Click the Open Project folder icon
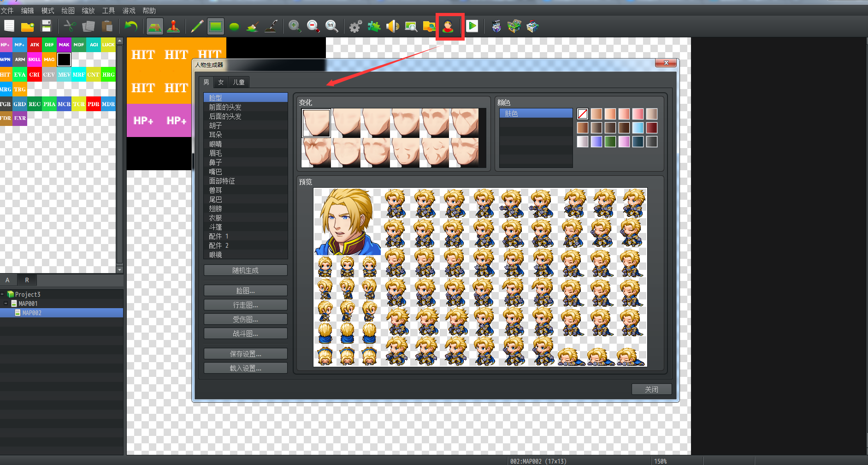The width and height of the screenshot is (868, 465). click(28, 26)
